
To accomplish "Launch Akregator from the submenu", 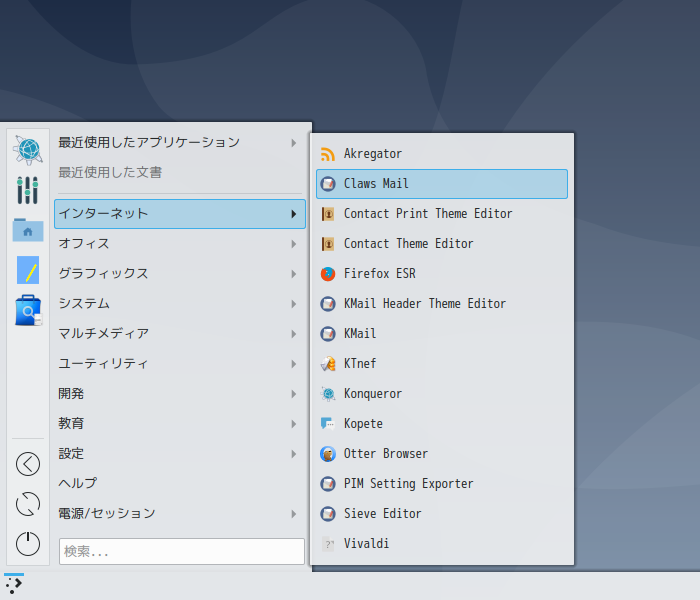I will point(442,154).
